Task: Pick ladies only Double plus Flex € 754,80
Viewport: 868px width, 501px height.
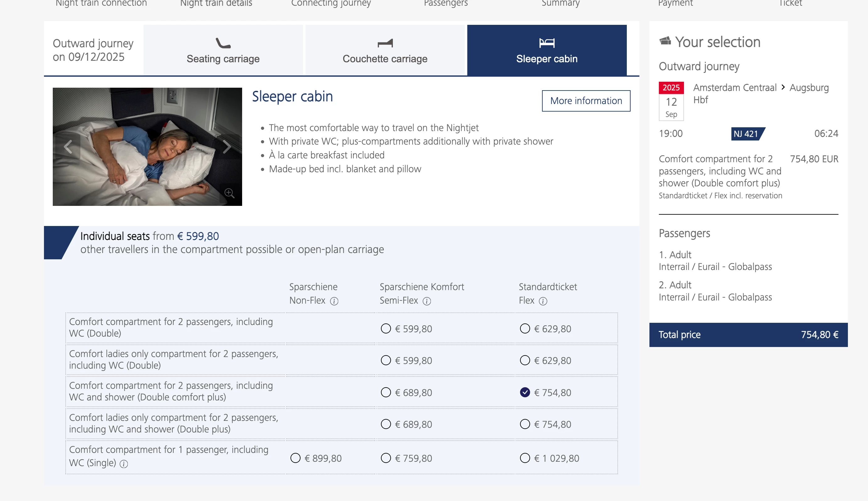Action: [524, 424]
